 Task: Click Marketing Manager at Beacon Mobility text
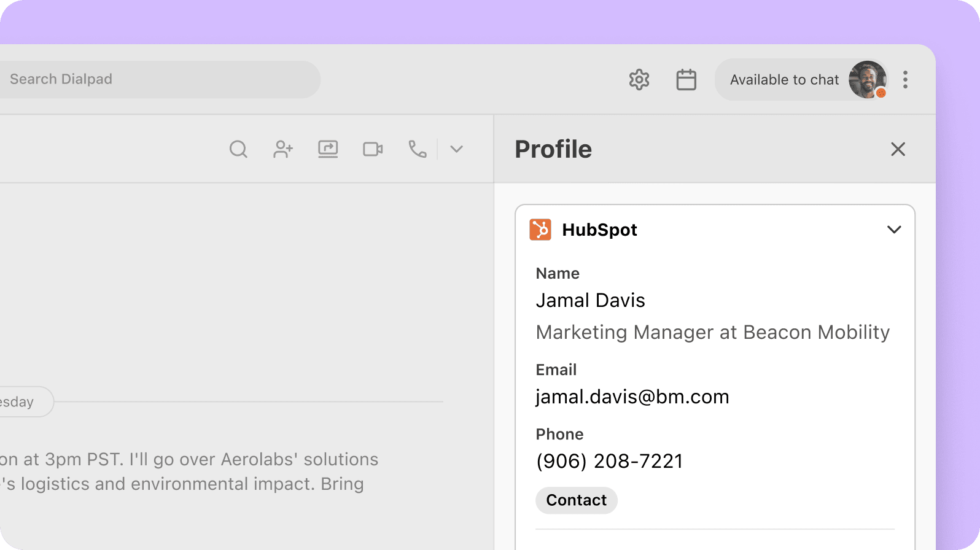pos(713,332)
